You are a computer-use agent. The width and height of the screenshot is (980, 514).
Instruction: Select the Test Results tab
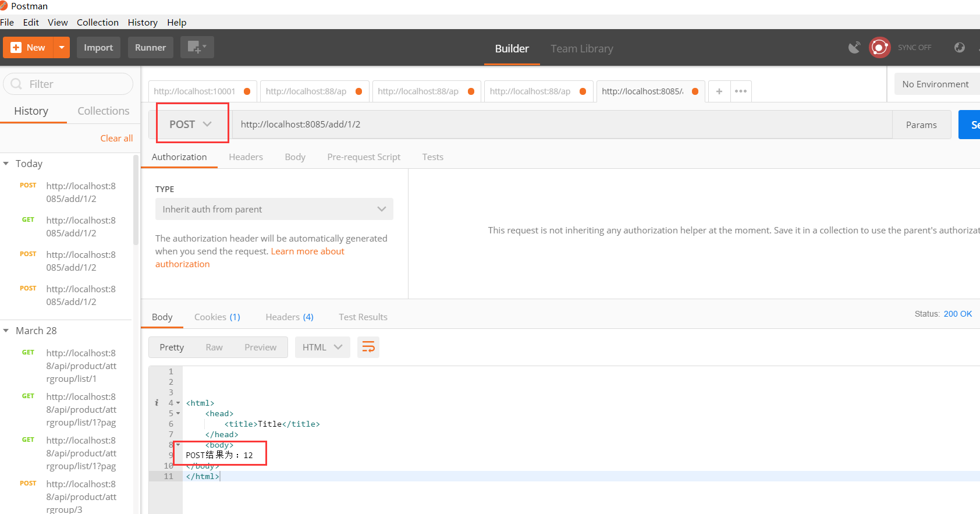[x=363, y=317]
